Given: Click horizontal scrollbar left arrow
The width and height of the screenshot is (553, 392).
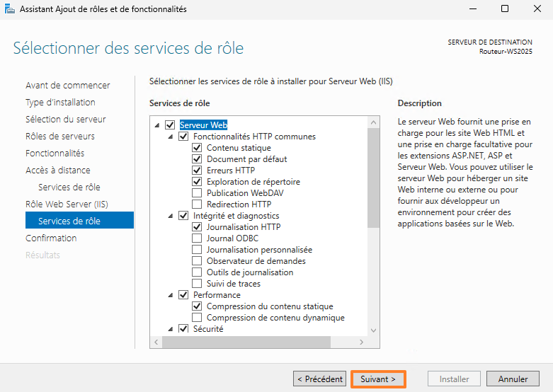Looking at the screenshot, I should [x=156, y=342].
